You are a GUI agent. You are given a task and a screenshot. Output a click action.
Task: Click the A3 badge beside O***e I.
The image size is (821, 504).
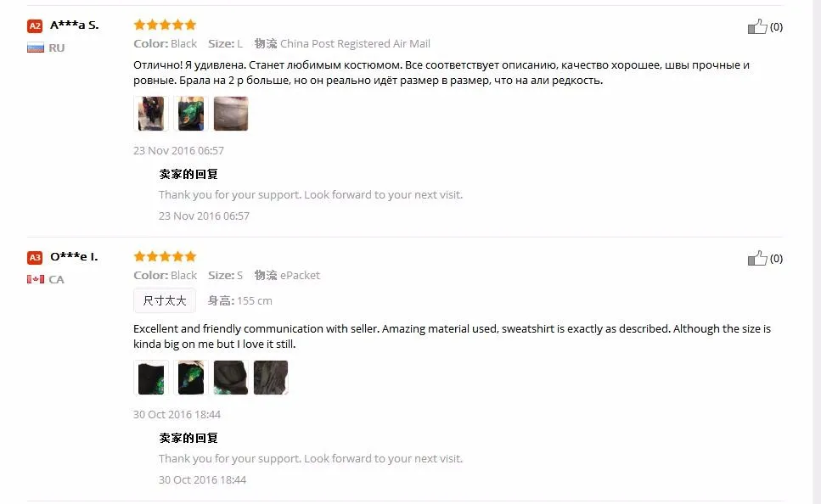[x=35, y=257]
